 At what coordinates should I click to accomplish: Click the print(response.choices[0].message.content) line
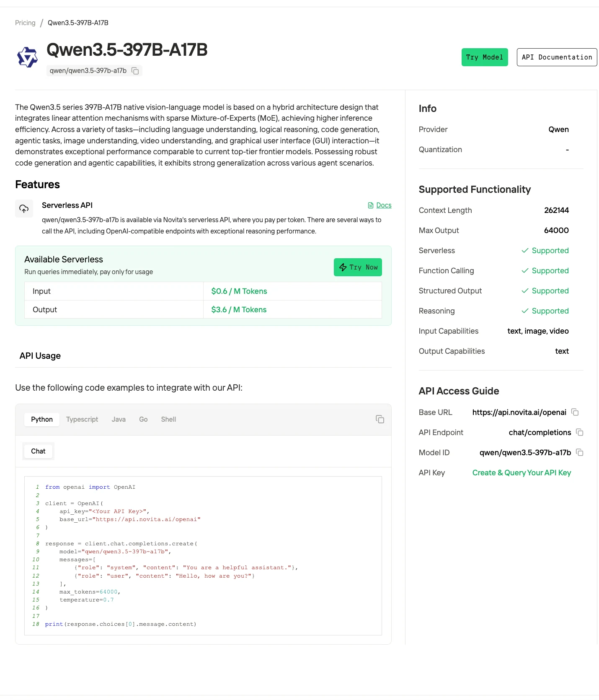tap(121, 624)
